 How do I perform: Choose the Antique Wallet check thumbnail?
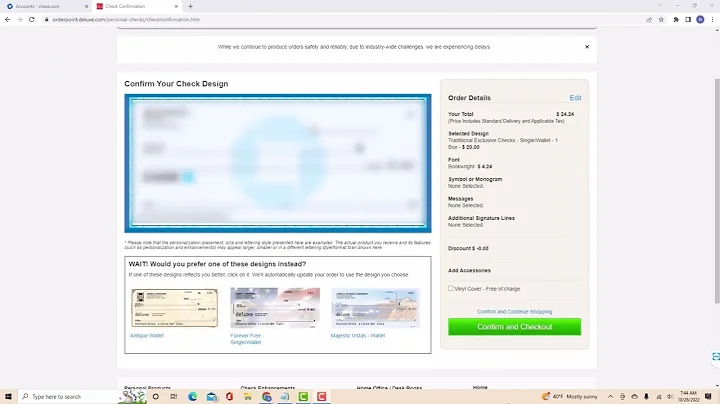coord(174,308)
